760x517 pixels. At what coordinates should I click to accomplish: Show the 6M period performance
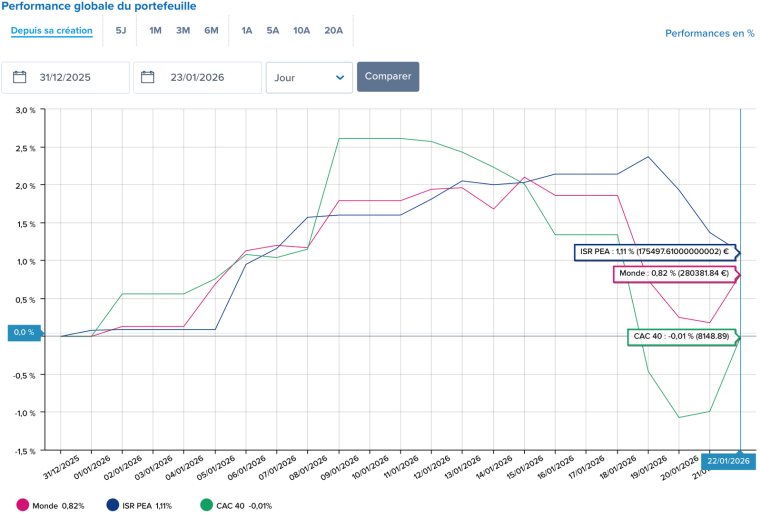click(x=211, y=30)
